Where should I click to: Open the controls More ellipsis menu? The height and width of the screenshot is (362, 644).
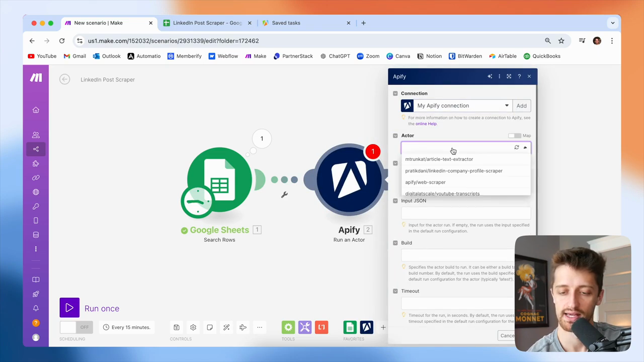click(x=260, y=327)
